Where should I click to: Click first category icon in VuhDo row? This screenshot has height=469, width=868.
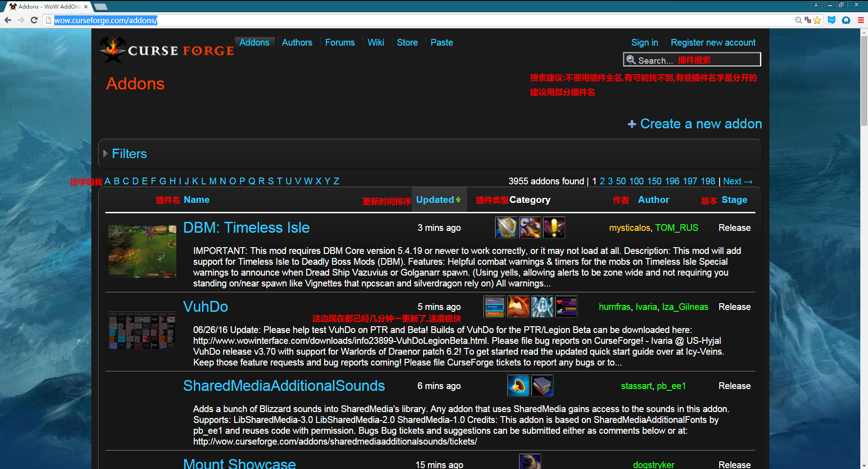pyautogui.click(x=494, y=306)
